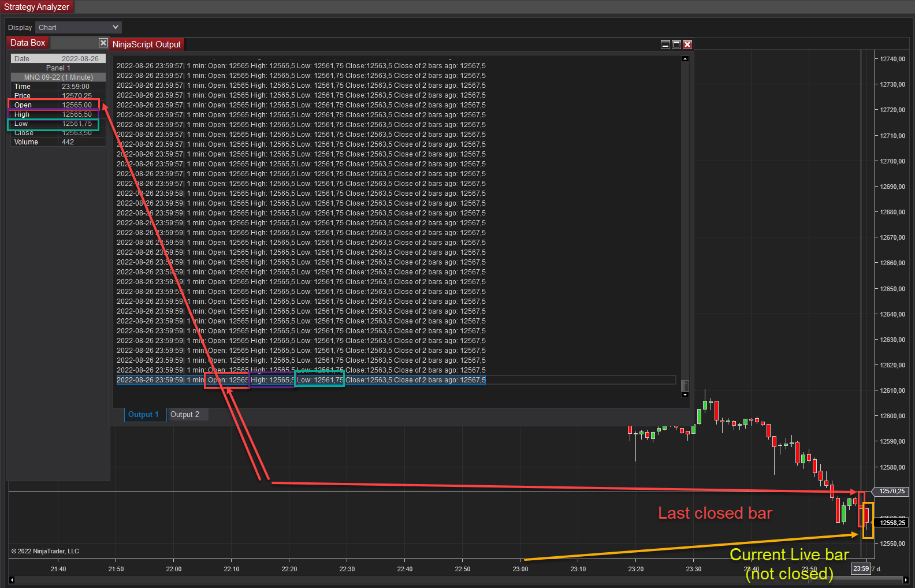Click the output scrollbar down arrow
915x588 pixels.
685,395
